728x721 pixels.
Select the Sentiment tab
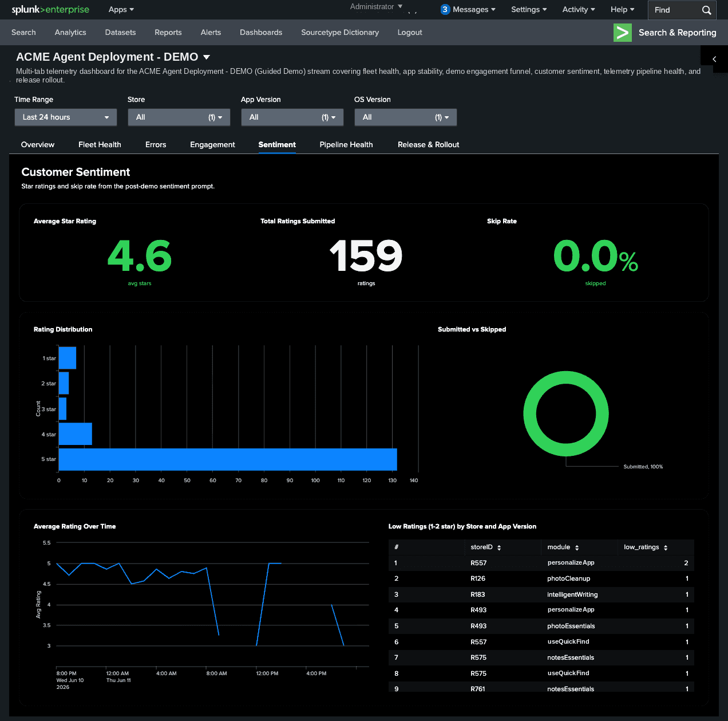pyautogui.click(x=277, y=145)
